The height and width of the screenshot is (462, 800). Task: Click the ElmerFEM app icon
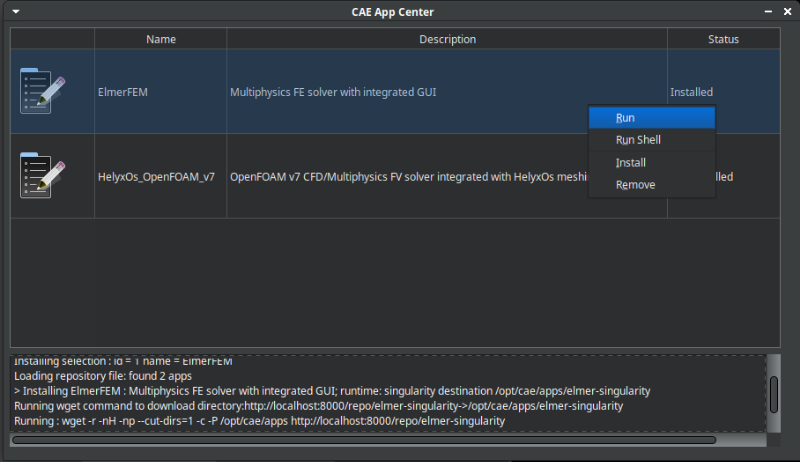[42, 91]
